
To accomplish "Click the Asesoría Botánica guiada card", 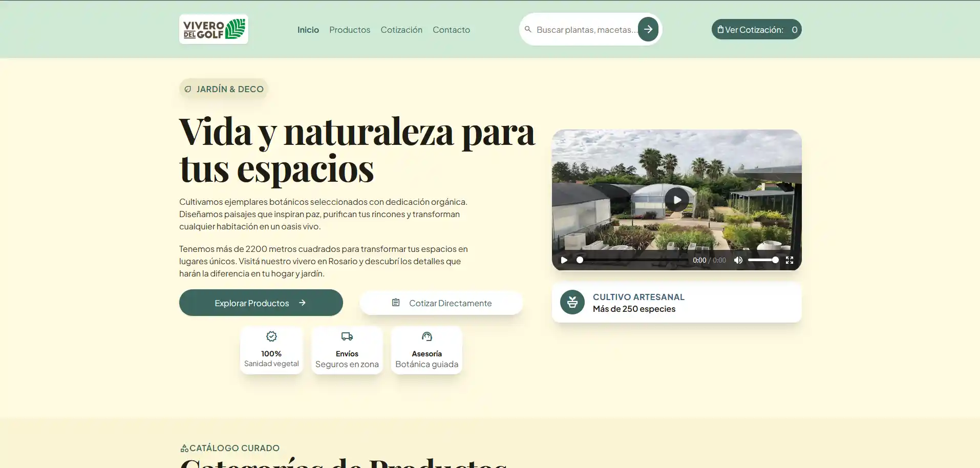I will [427, 350].
